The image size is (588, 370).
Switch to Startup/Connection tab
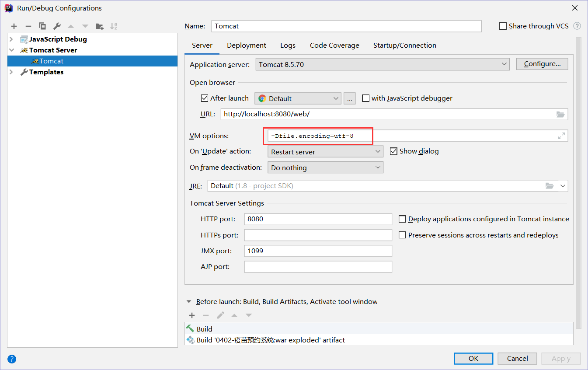point(405,45)
